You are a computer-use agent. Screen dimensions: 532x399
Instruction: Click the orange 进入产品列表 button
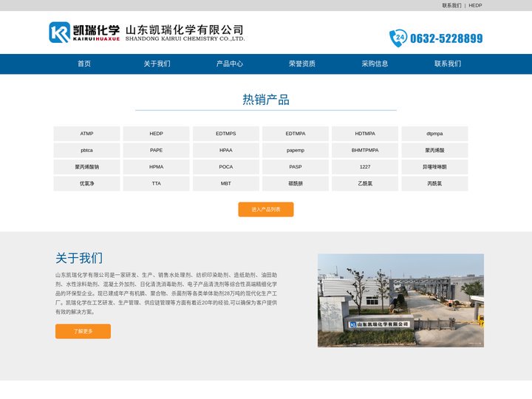(266, 209)
